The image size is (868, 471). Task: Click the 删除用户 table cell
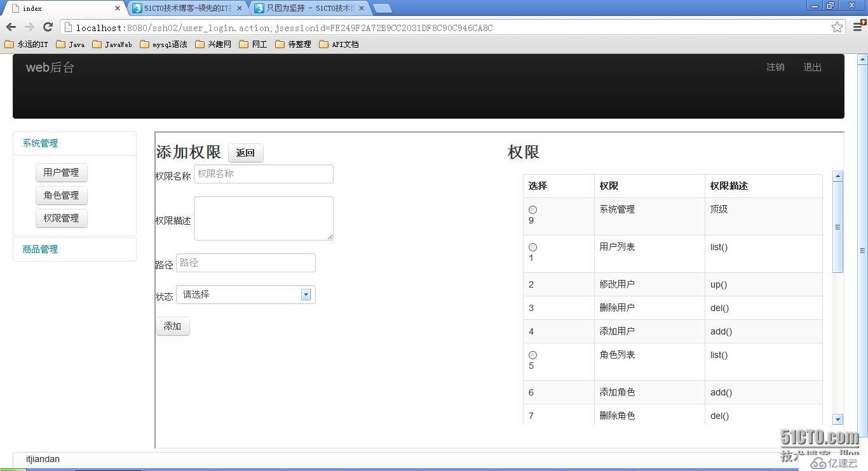tap(649, 308)
